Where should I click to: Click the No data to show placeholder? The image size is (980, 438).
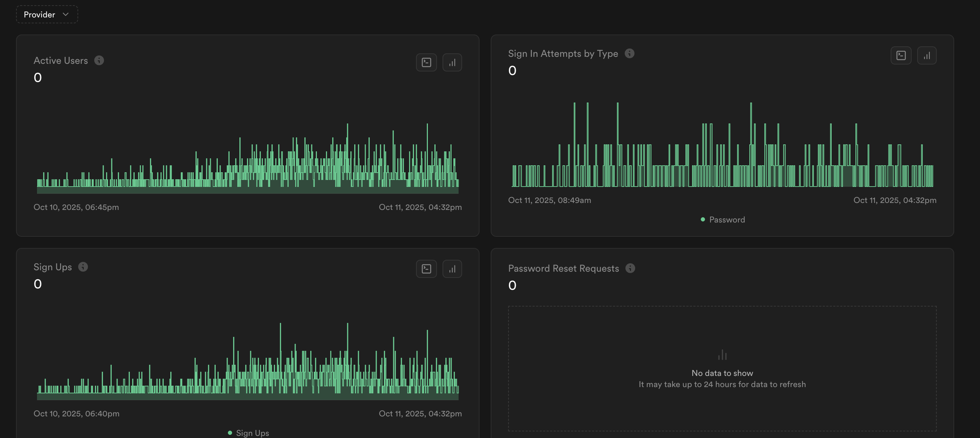point(722,373)
